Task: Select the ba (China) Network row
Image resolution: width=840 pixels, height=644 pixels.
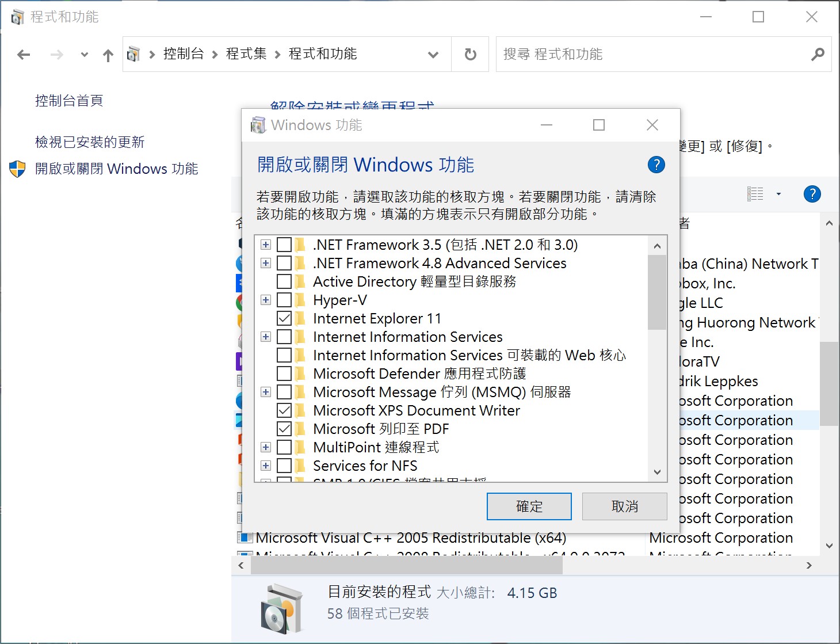Action: click(748, 264)
